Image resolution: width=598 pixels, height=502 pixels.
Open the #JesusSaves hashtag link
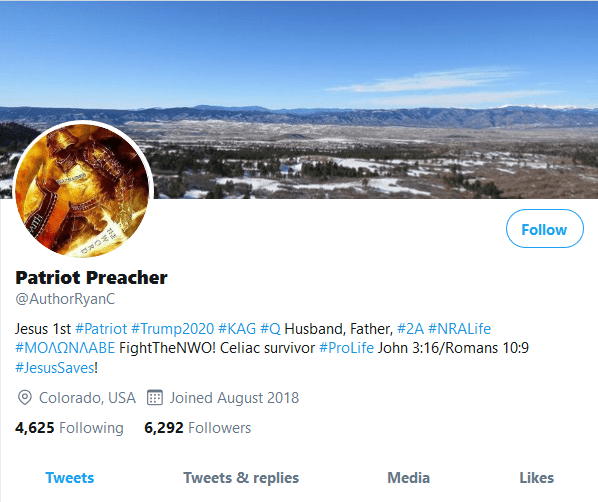tap(55, 368)
